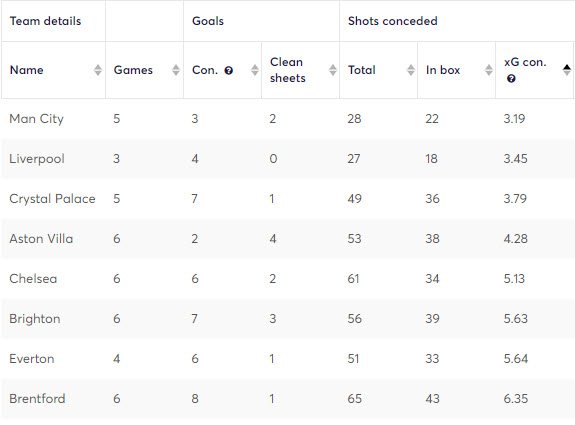Select the Shots conceded header group
This screenshot has height=425, width=575.
point(392,21)
